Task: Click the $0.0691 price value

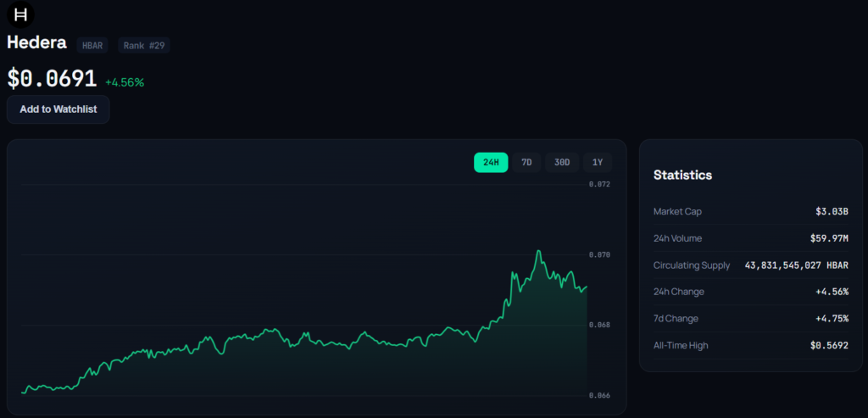Action: (52, 79)
